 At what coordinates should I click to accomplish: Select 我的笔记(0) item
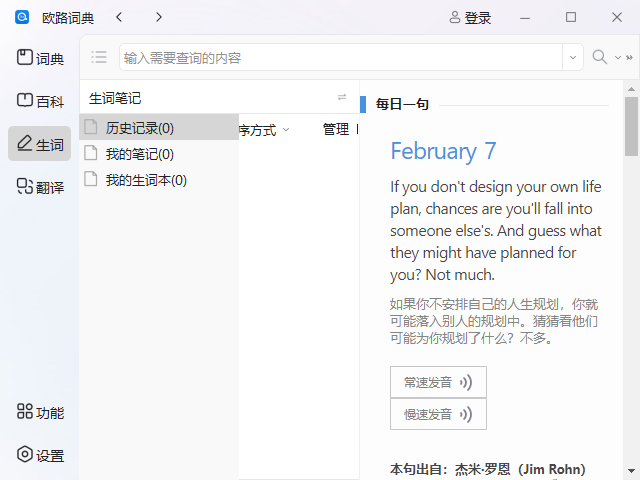pos(139,154)
